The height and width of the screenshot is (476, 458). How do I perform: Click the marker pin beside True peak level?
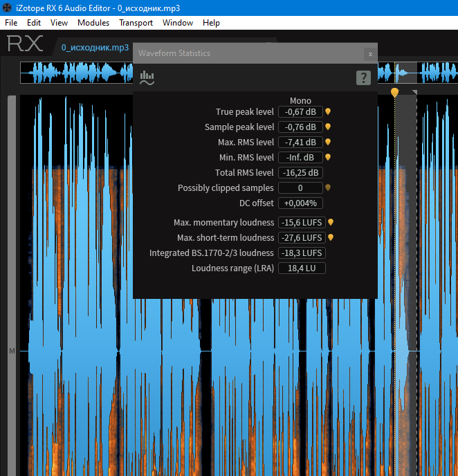[x=328, y=111]
